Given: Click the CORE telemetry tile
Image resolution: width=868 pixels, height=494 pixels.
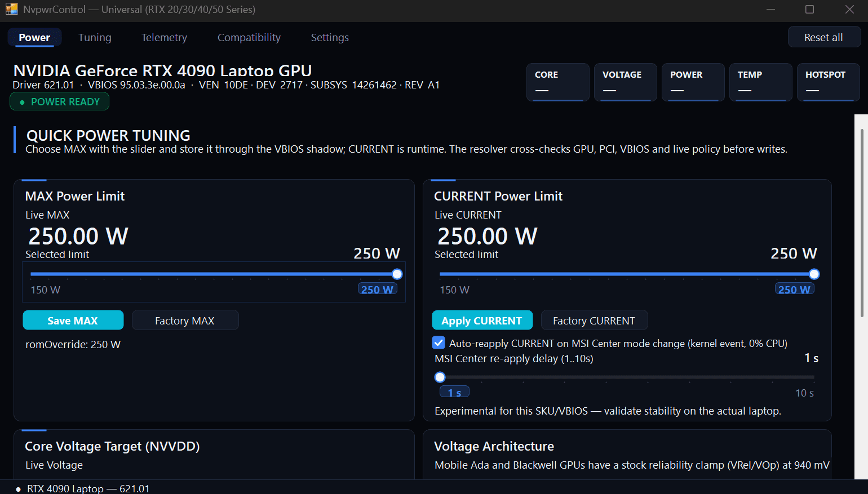Looking at the screenshot, I should pos(558,82).
